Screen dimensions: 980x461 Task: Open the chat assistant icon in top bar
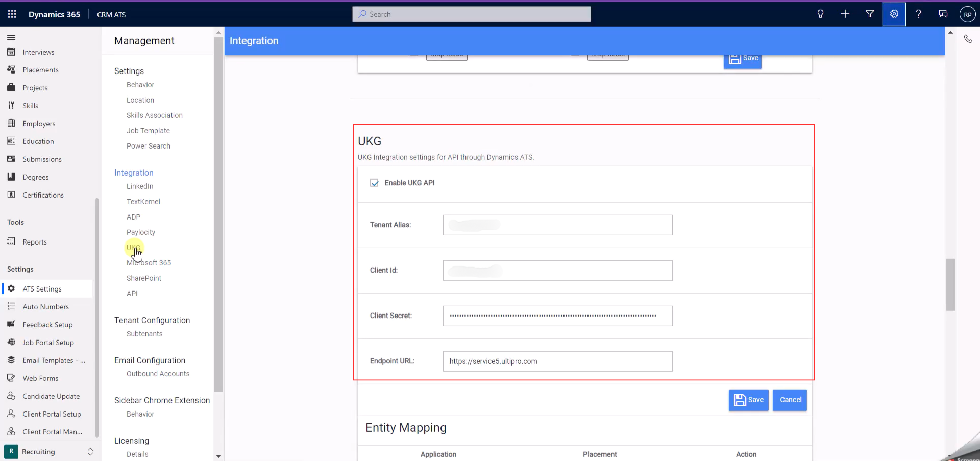click(x=943, y=14)
